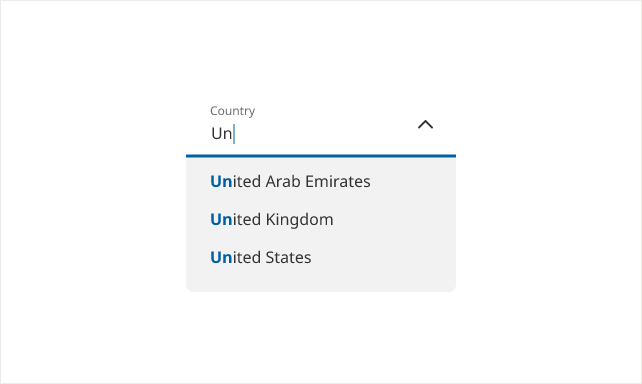Click bold Un in United States
The image size is (642, 384).
(x=221, y=258)
